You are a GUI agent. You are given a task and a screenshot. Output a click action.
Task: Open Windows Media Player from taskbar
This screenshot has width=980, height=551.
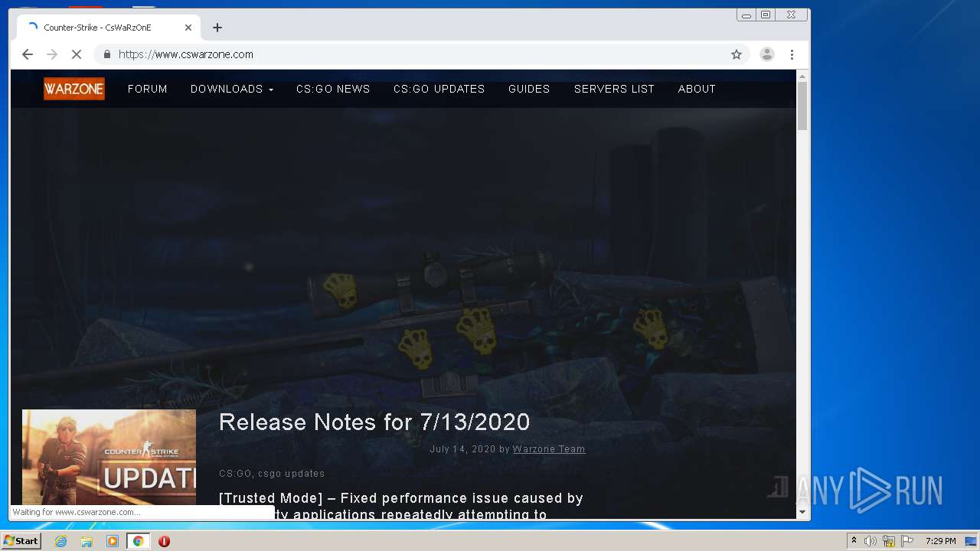click(x=113, y=541)
